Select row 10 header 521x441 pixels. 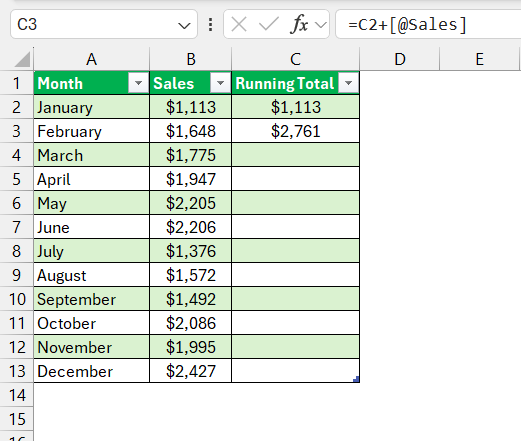click(17, 299)
